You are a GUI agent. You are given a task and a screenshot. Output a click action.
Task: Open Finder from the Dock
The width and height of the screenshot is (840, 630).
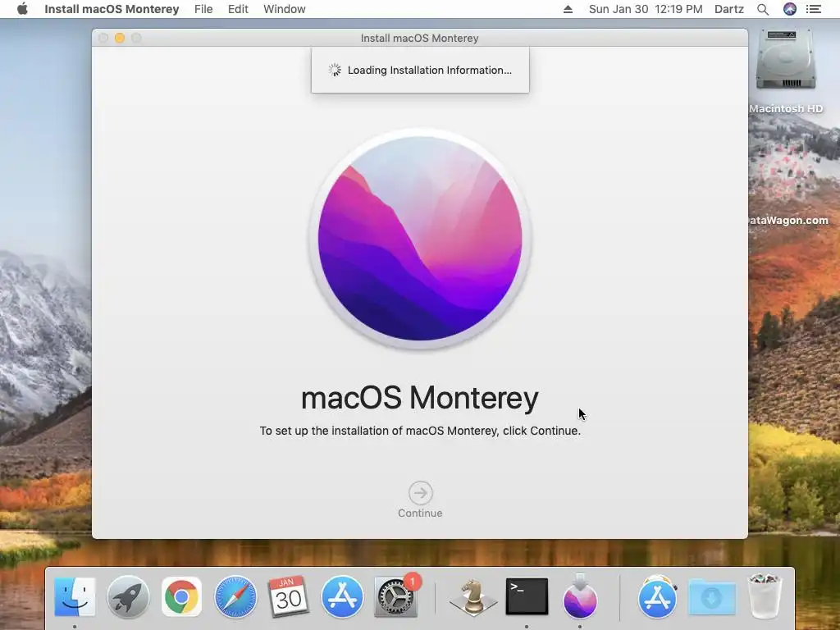tap(75, 597)
